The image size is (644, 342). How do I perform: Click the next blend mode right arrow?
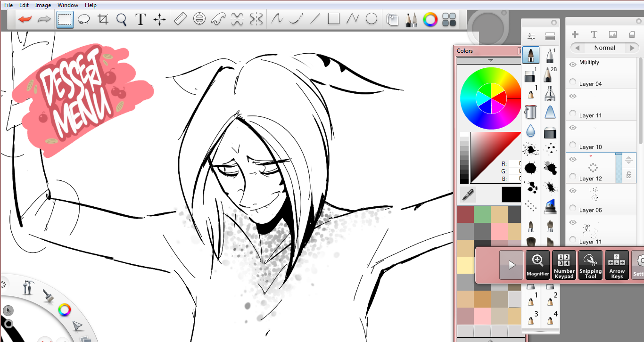click(633, 48)
